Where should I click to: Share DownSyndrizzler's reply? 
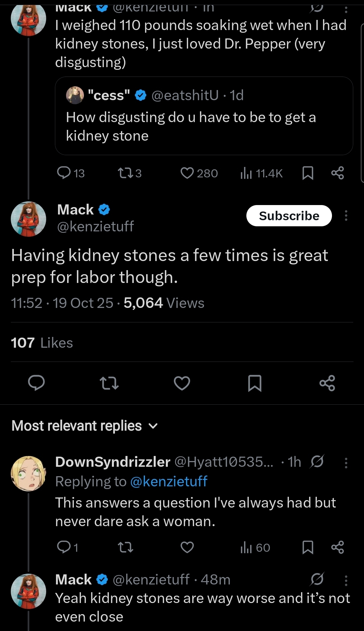(x=337, y=547)
